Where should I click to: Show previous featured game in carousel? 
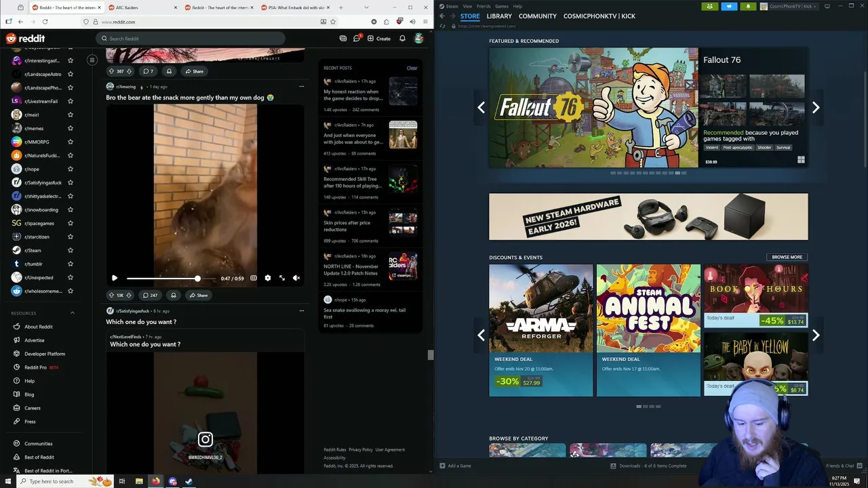tap(481, 107)
